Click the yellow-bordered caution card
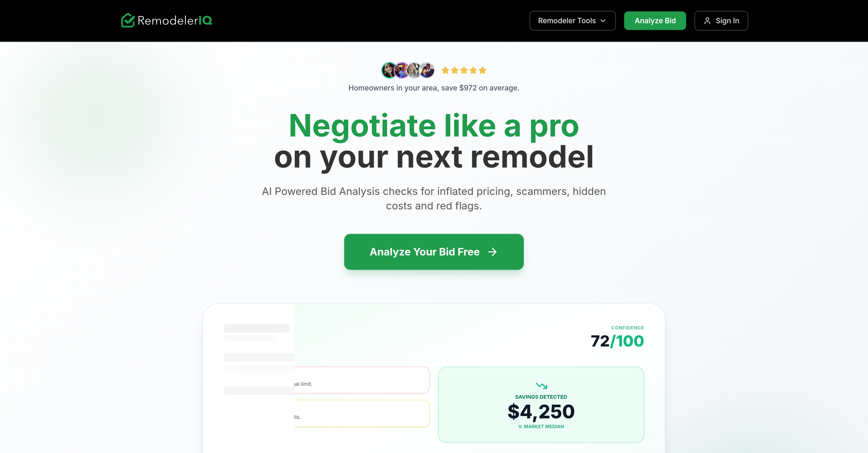The width and height of the screenshot is (868, 453). [x=362, y=413]
